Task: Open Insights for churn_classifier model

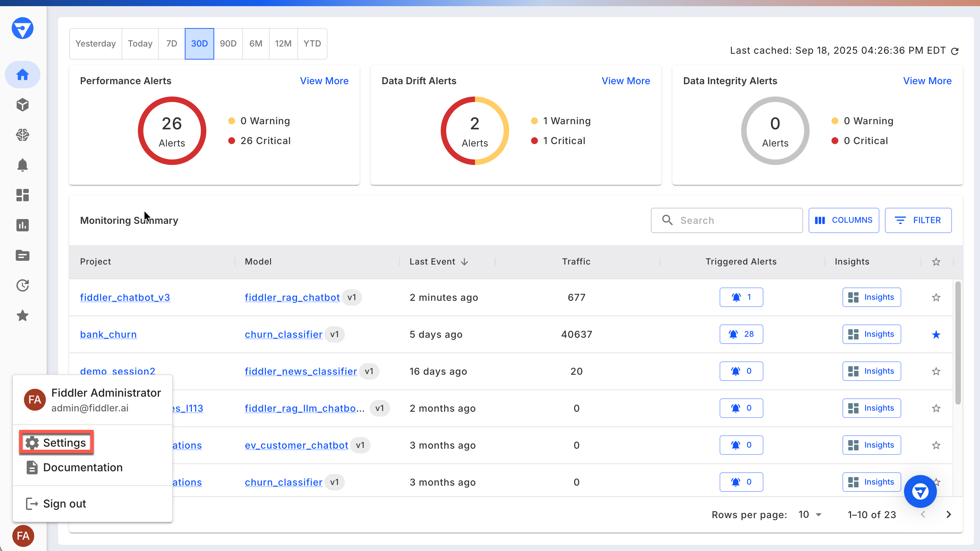Action: point(872,334)
